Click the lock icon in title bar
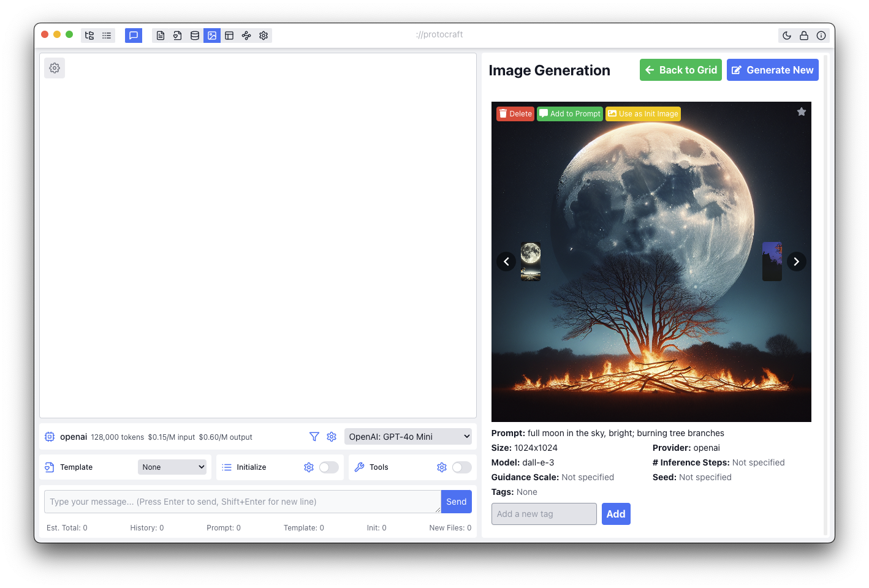Screen dimensions: 869x588 [x=804, y=36]
